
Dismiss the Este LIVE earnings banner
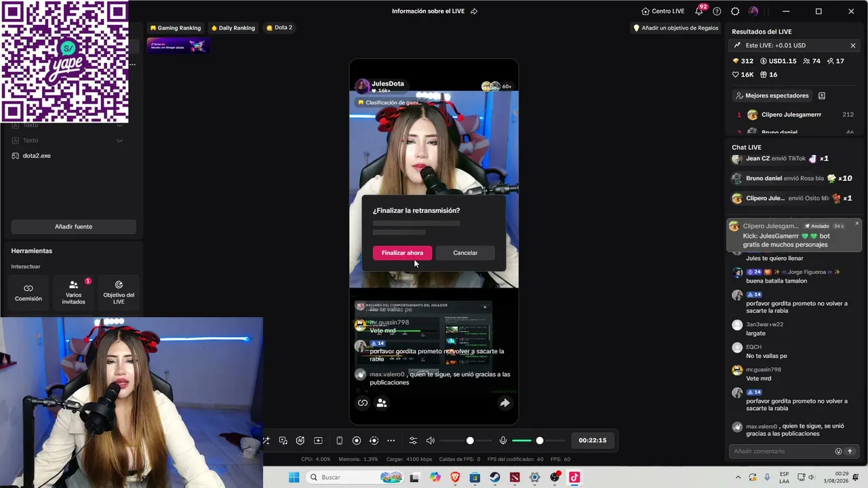[853, 45]
